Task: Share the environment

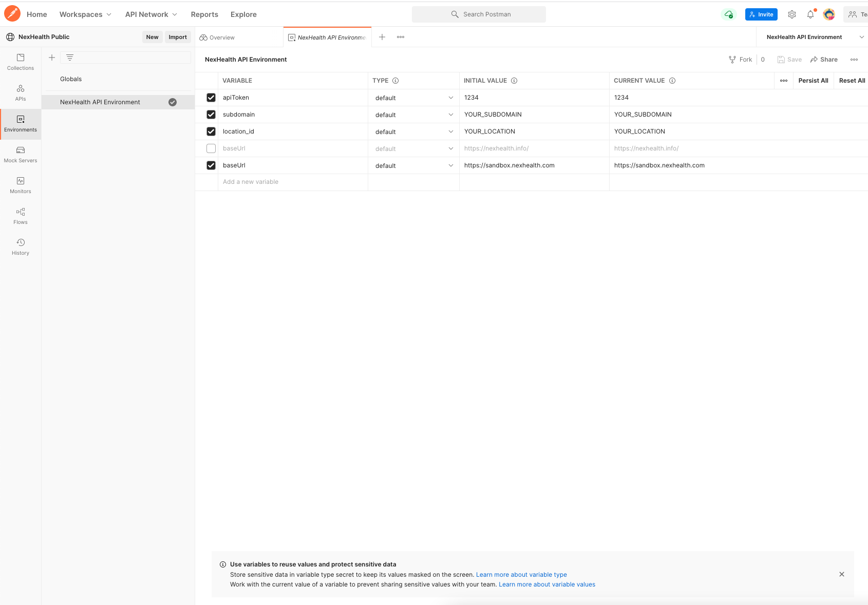Action: pos(824,60)
